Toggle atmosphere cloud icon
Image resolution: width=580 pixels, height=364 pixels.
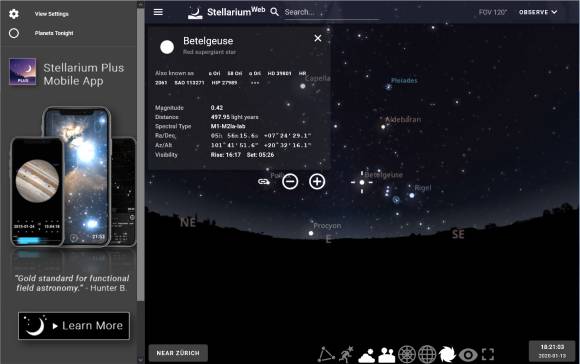[367, 355]
